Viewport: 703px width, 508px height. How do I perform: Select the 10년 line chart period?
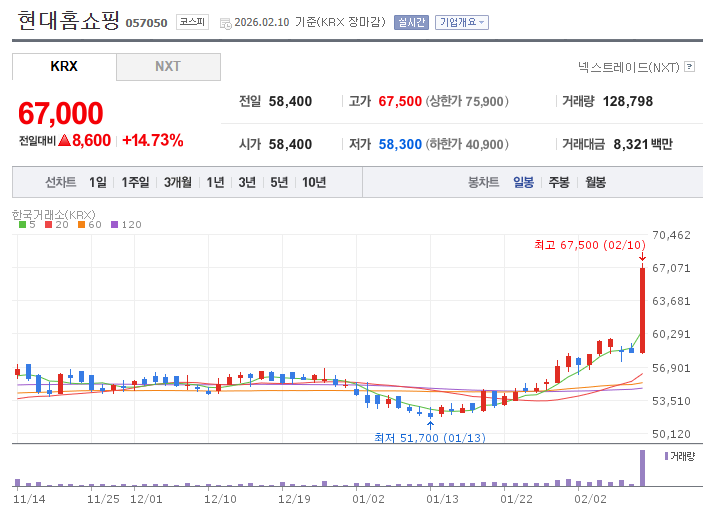coord(314,182)
